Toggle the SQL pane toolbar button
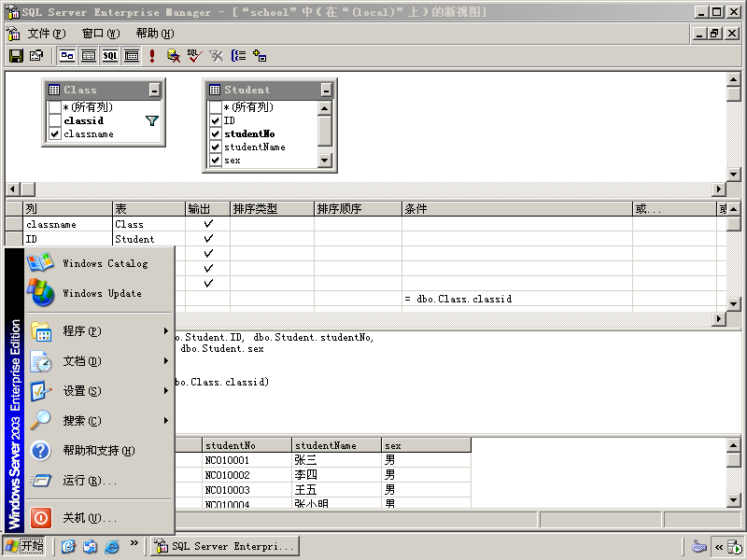 coord(110,56)
